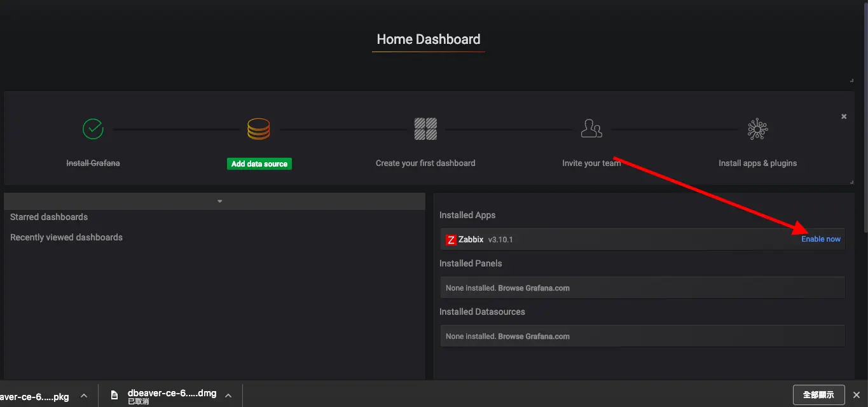Close the browser downloads bar
This screenshot has width=868, height=407.
click(x=856, y=395)
